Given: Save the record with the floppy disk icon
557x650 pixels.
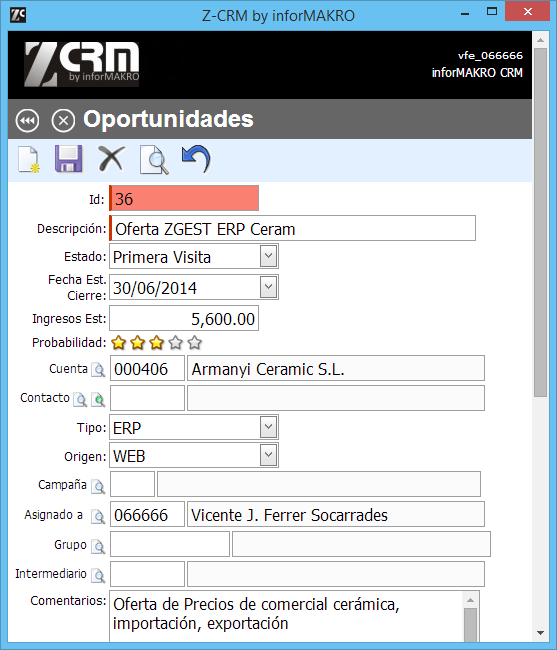Looking at the screenshot, I should (69, 159).
